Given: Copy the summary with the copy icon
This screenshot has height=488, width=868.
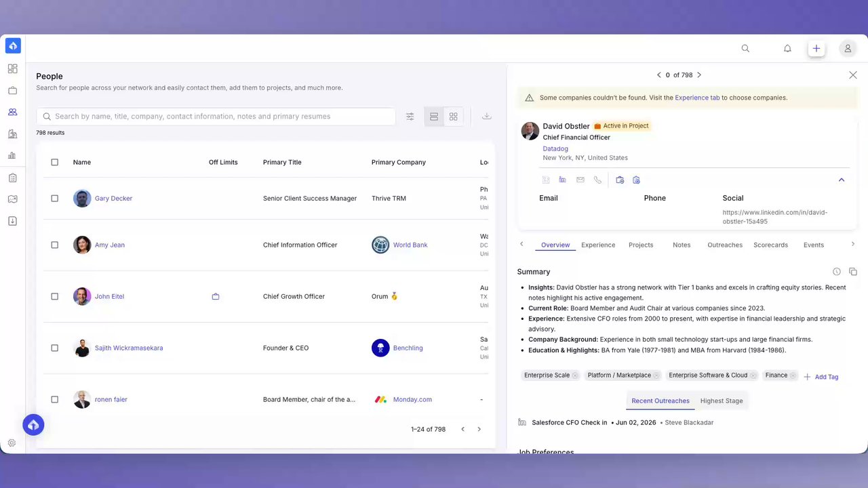Looking at the screenshot, I should point(853,272).
